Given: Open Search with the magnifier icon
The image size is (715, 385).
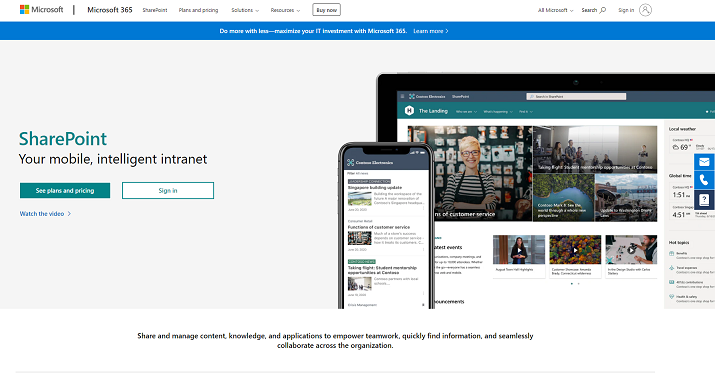Looking at the screenshot, I should pyautogui.click(x=594, y=10).
